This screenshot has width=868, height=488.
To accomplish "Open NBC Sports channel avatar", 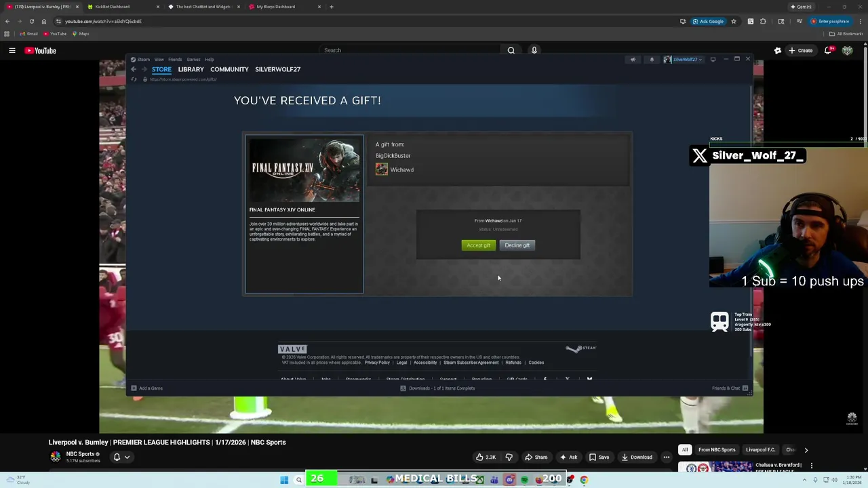I will click(56, 457).
